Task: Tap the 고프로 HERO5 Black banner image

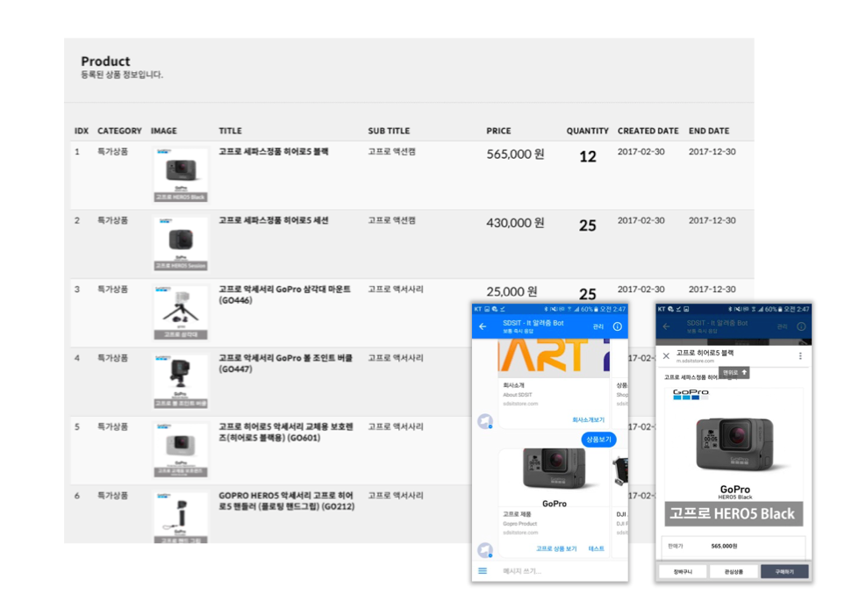Action: (x=734, y=513)
